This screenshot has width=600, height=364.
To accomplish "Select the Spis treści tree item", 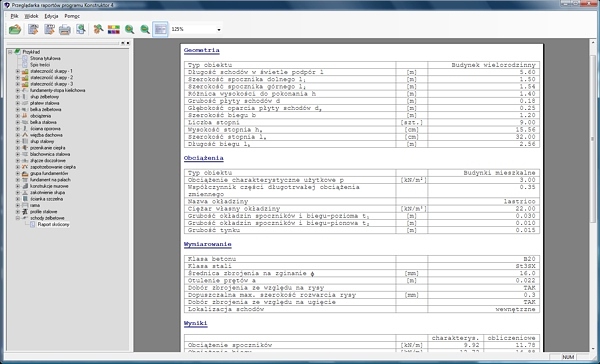I will click(x=40, y=65).
